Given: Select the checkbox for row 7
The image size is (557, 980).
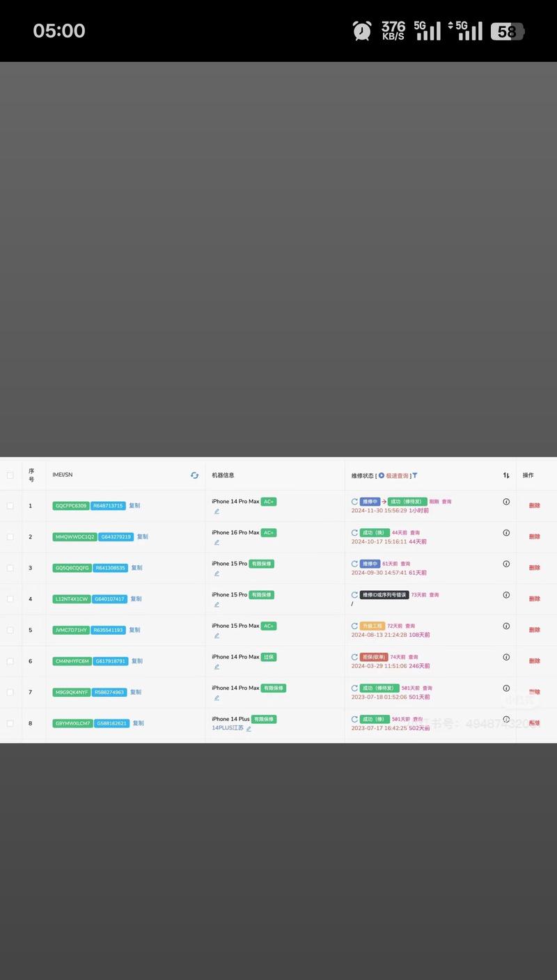Looking at the screenshot, I should point(10,692).
